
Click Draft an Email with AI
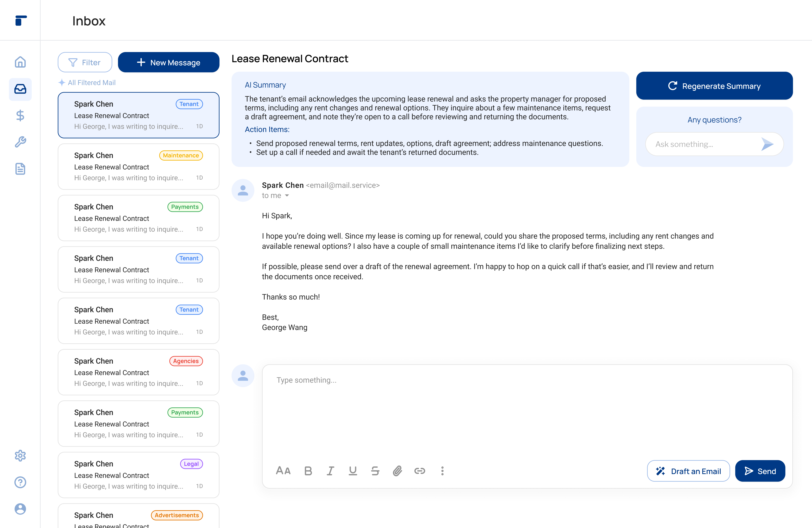pyautogui.click(x=688, y=471)
